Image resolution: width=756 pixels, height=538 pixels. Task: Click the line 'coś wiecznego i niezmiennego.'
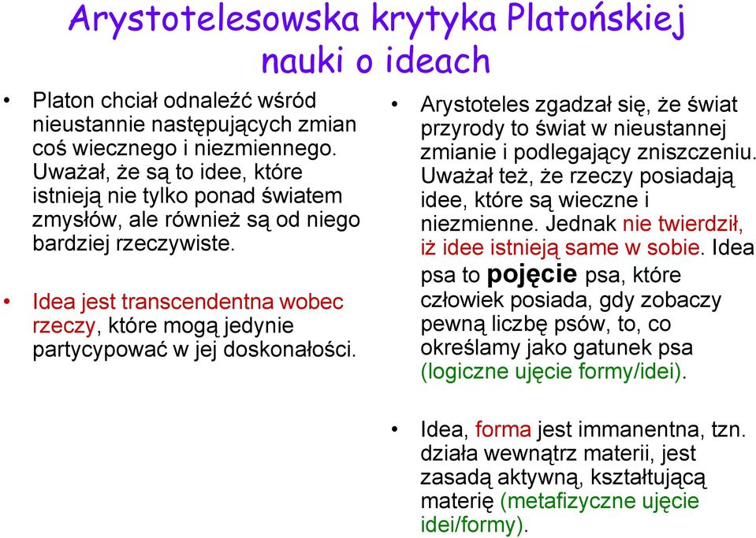click(184, 148)
